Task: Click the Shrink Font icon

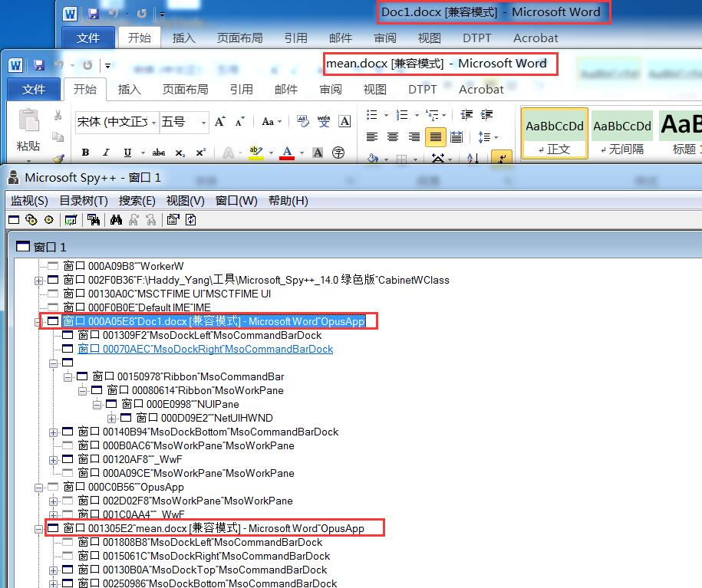Action: 240,122
